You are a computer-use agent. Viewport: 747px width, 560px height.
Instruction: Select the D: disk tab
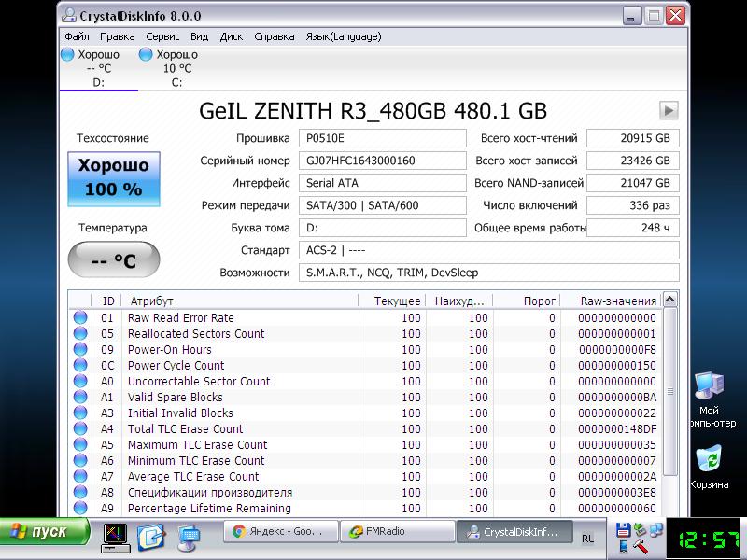coord(98,68)
